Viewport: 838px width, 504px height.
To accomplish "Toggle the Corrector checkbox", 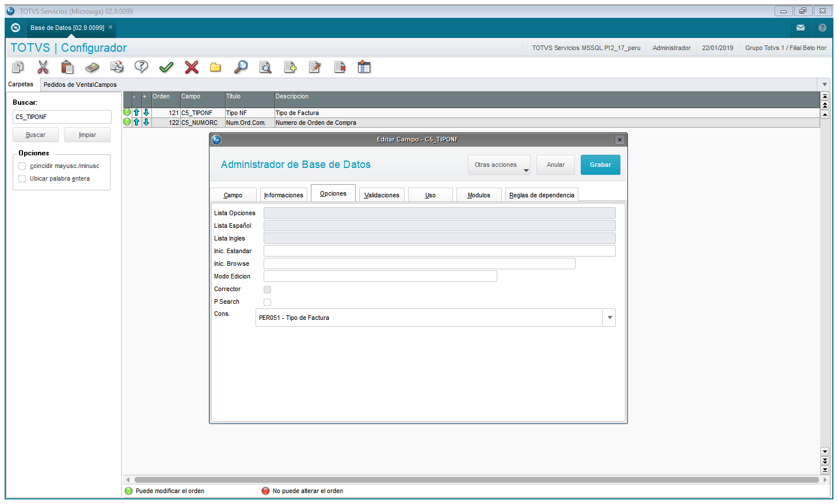I will coord(267,289).
